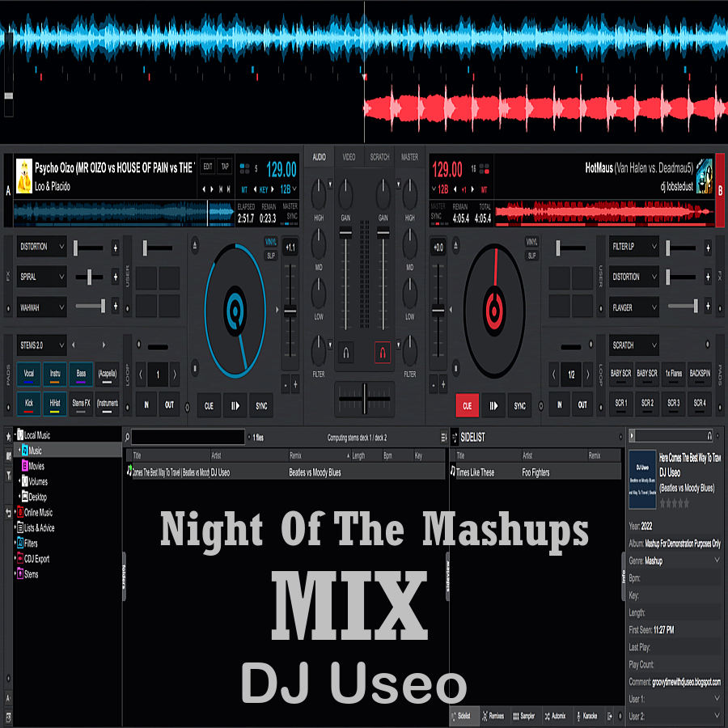Switch to the VIDEO mixer tab

click(x=349, y=157)
